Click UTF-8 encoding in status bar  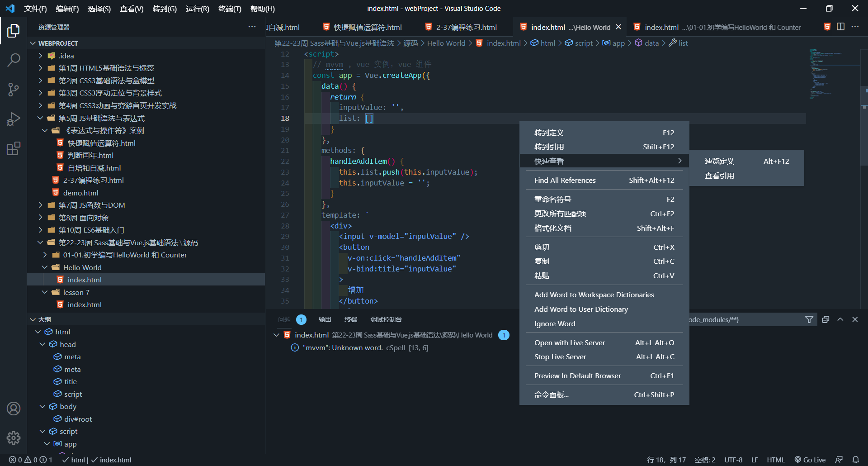tap(733, 460)
